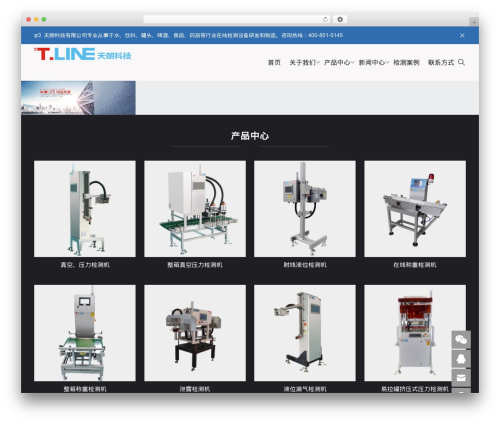Open 联系方式 menu item
Screen dimensions: 500x423
[x=441, y=62]
